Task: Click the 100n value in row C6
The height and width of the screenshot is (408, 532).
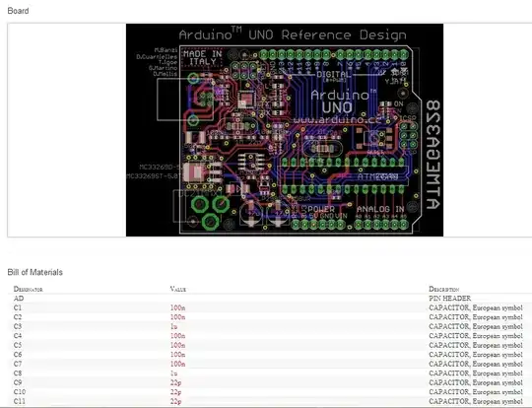Action: coord(177,355)
